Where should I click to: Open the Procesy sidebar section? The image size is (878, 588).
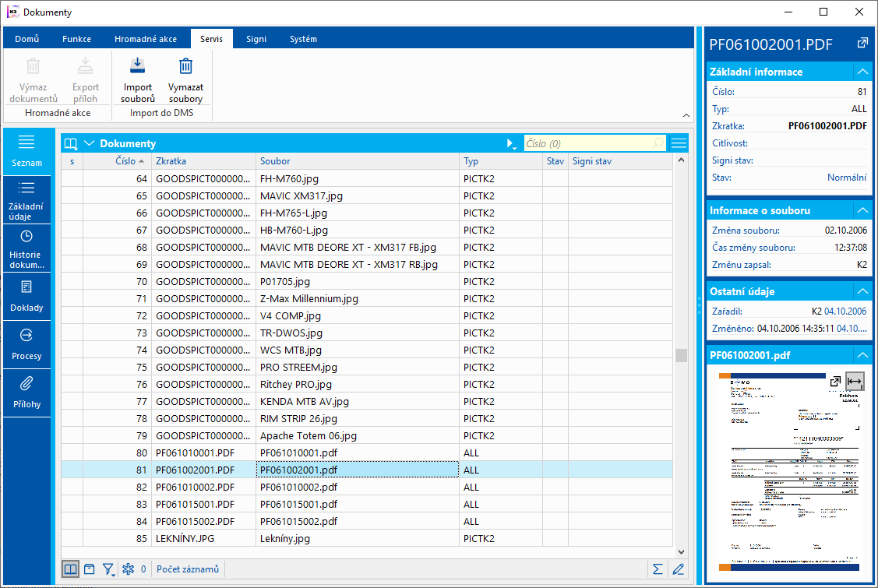tap(26, 344)
